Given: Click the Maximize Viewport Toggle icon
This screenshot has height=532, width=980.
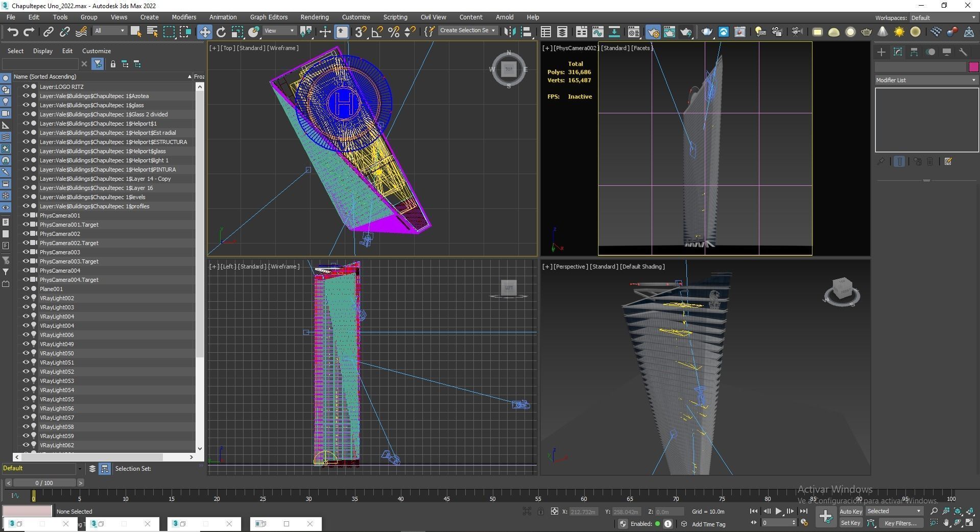Looking at the screenshot, I should (x=969, y=523).
